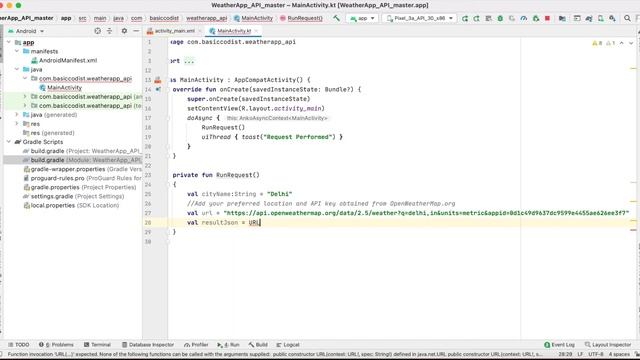Open the Android project view dropdown
The height and width of the screenshot is (360, 640).
click(26, 31)
